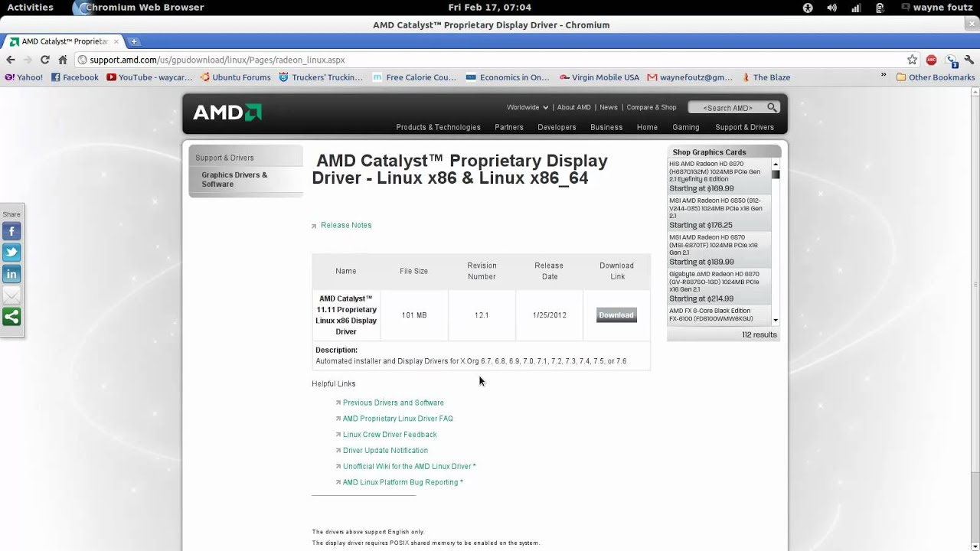Open the Chromium Web Browser app menu
The width and height of the screenshot is (980, 551).
point(139,8)
